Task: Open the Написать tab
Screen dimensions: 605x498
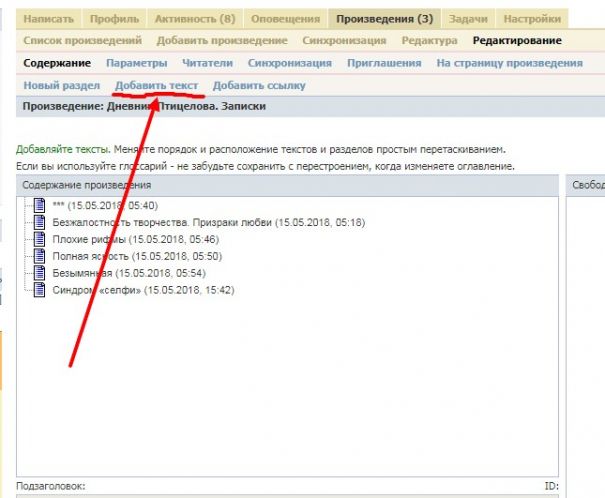Action: pos(48,19)
